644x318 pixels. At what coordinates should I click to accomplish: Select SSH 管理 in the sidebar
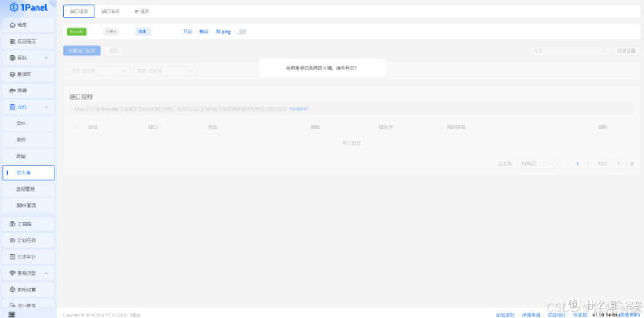click(27, 205)
